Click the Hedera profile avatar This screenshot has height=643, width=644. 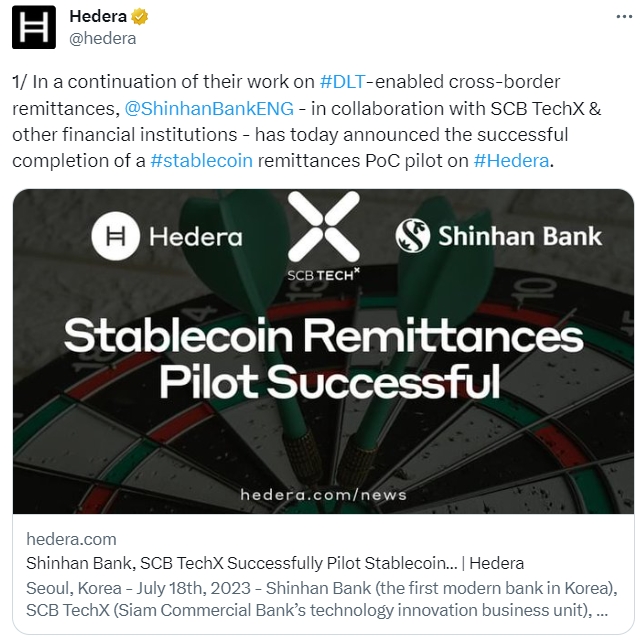coord(33,27)
